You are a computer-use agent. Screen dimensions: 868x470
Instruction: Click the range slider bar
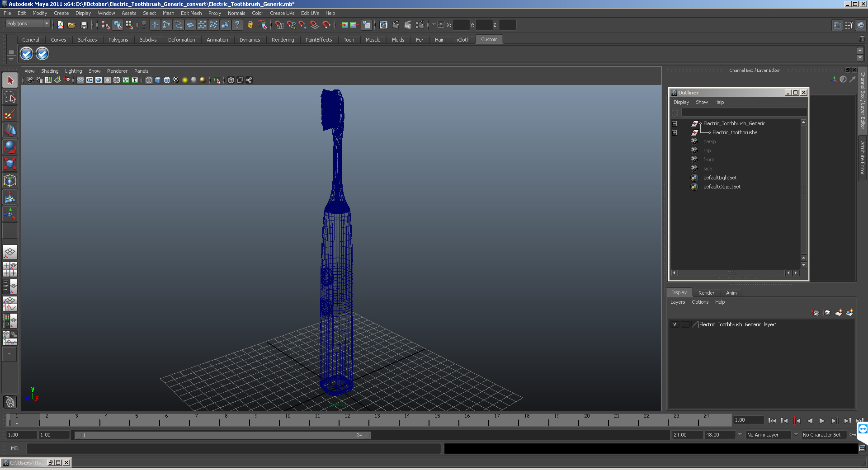click(222, 435)
